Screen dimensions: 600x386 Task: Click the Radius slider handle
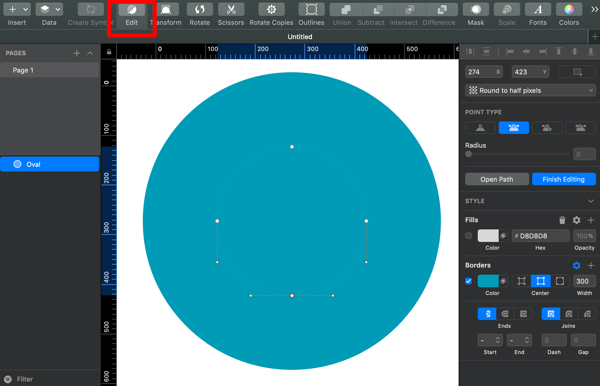468,154
